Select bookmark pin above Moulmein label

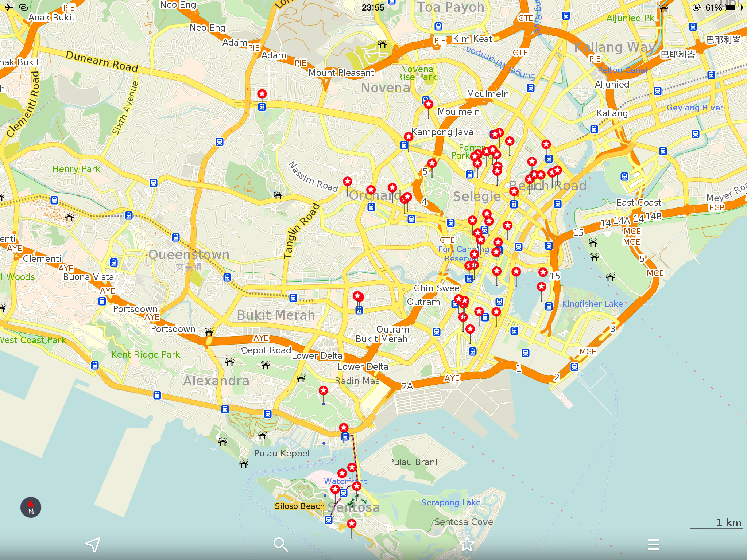[429, 105]
